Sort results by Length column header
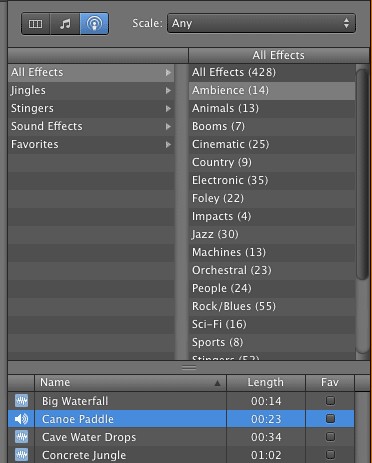Viewport: 372px width, 463px height. pos(266,382)
